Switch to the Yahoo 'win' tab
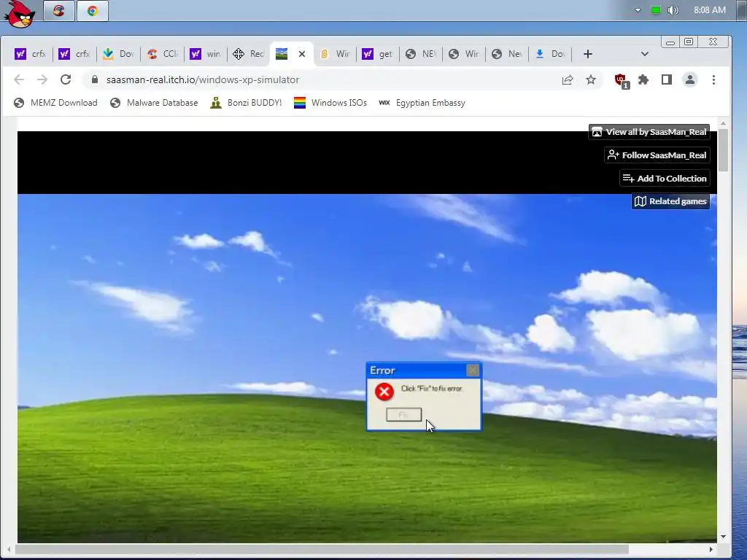Screen dimensions: 747x560 pos(205,54)
